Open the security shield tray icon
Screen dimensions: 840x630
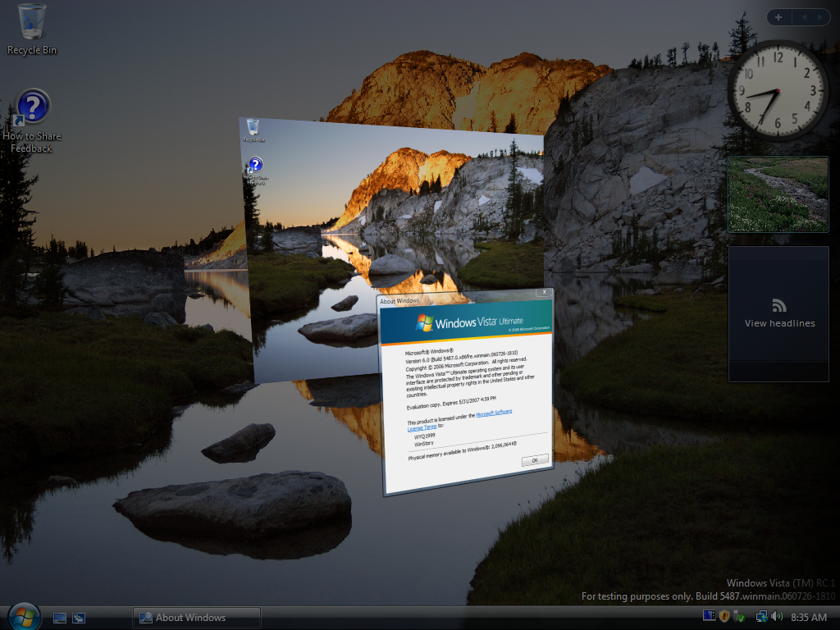[724, 617]
